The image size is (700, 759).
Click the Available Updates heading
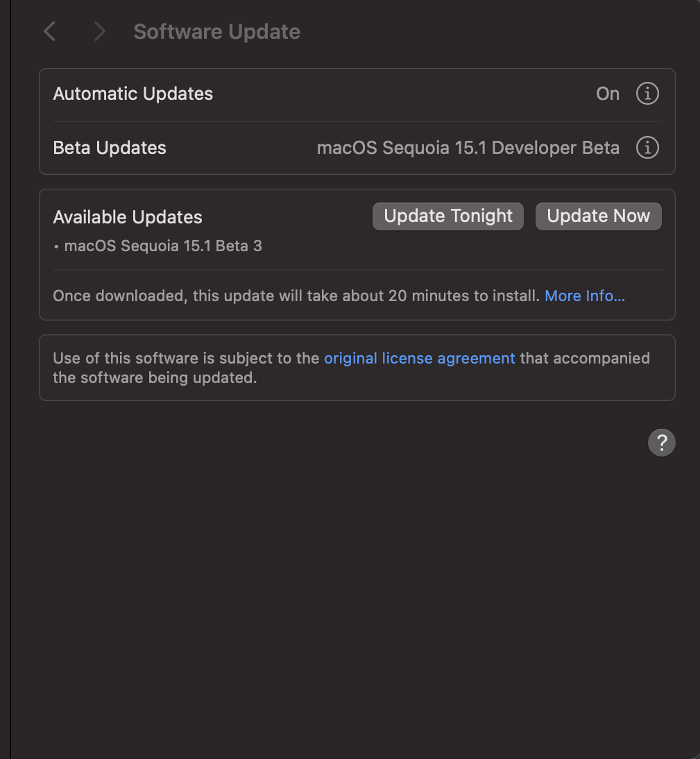128,217
